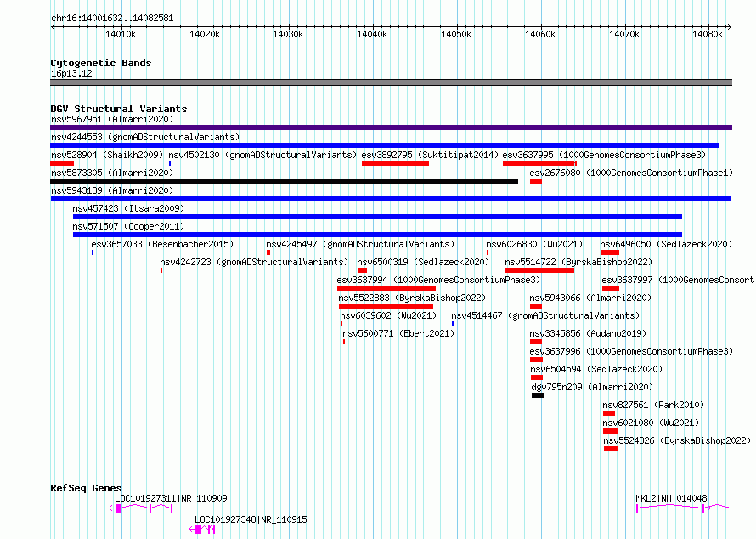Click the nsv528904 (Shaikh2009) label
The width and height of the screenshot is (756, 539).
pyautogui.click(x=108, y=155)
